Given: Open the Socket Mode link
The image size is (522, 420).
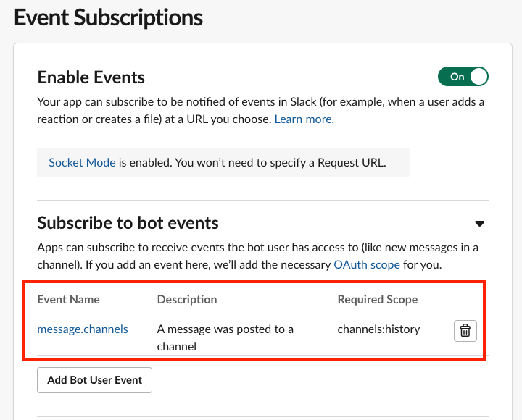Looking at the screenshot, I should 82,163.
